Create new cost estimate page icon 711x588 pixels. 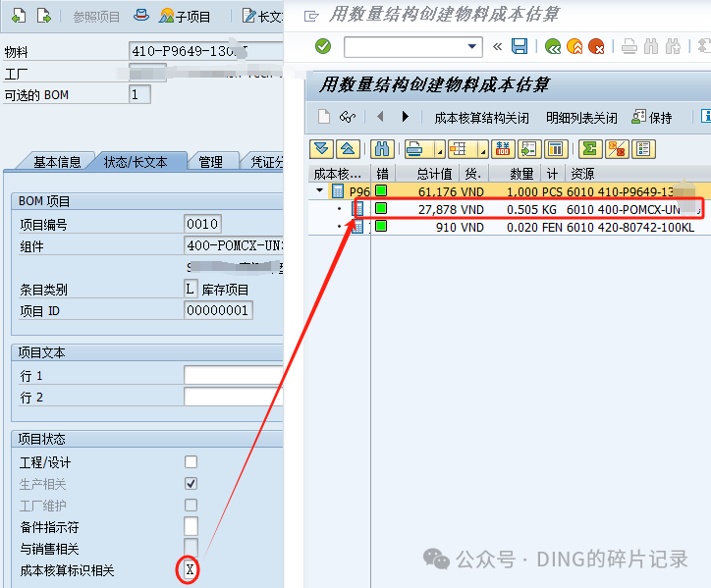click(x=324, y=117)
